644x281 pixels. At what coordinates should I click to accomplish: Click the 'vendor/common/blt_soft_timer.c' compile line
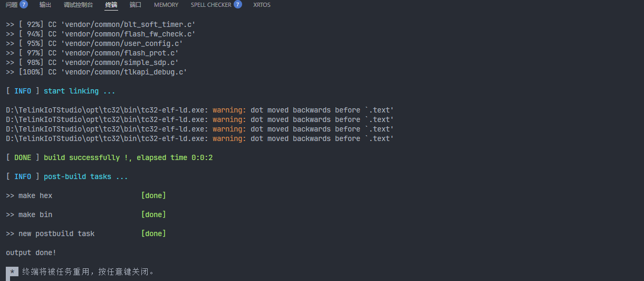coord(100,24)
